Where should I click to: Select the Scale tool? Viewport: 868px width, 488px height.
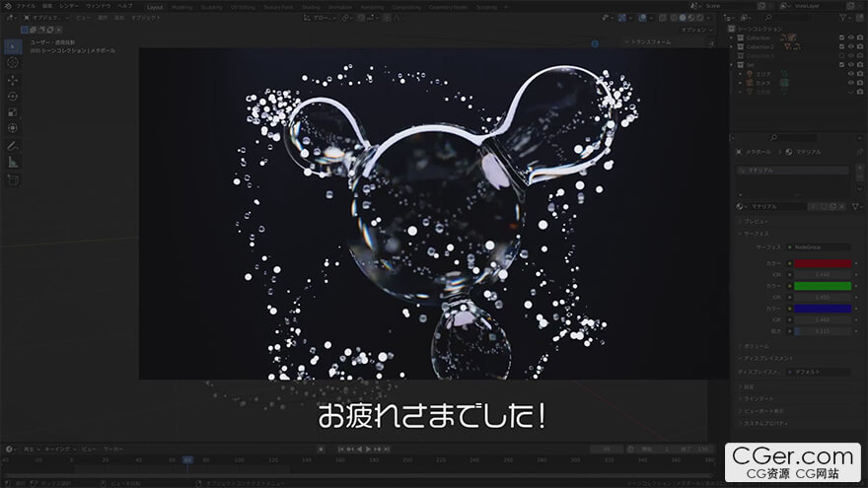tap(13, 112)
